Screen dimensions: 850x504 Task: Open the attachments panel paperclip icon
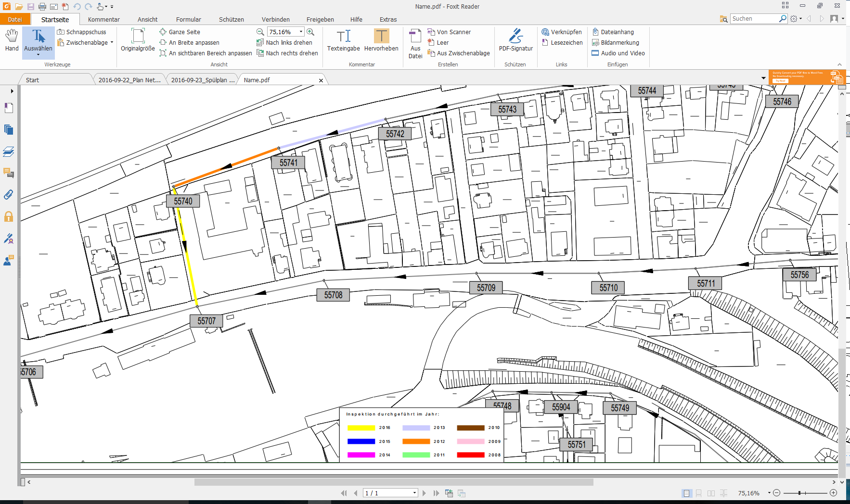click(9, 195)
